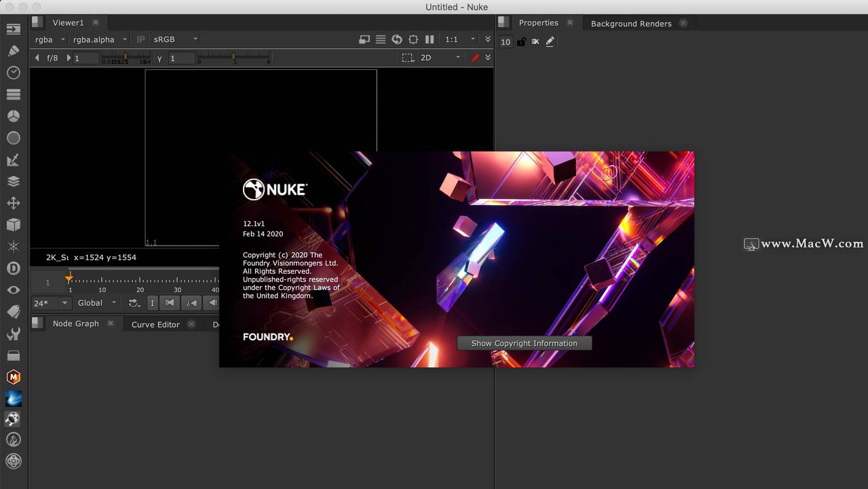Click Show Copyright Information button
The image size is (868, 489).
(x=524, y=342)
